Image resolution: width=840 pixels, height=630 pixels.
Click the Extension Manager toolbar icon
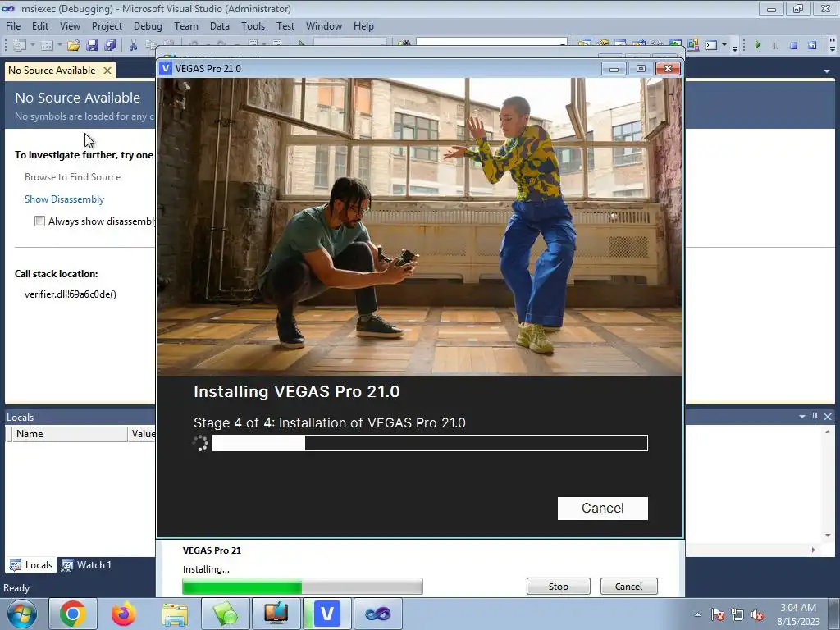tap(692, 46)
